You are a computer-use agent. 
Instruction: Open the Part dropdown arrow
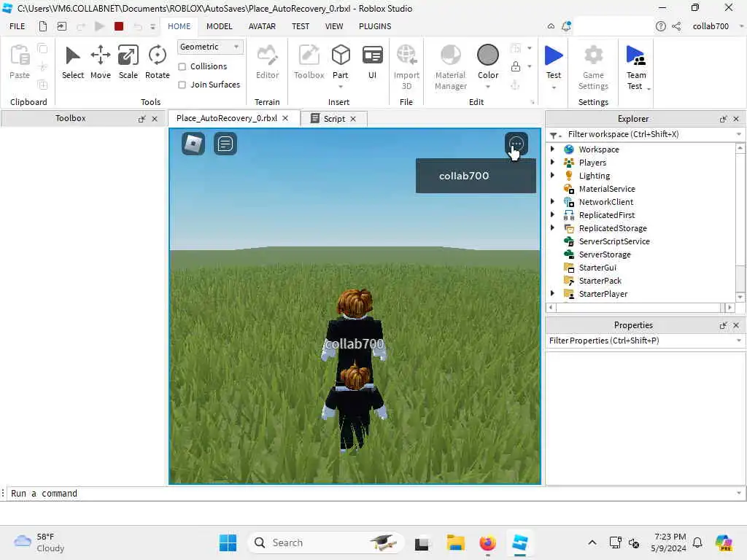341,87
